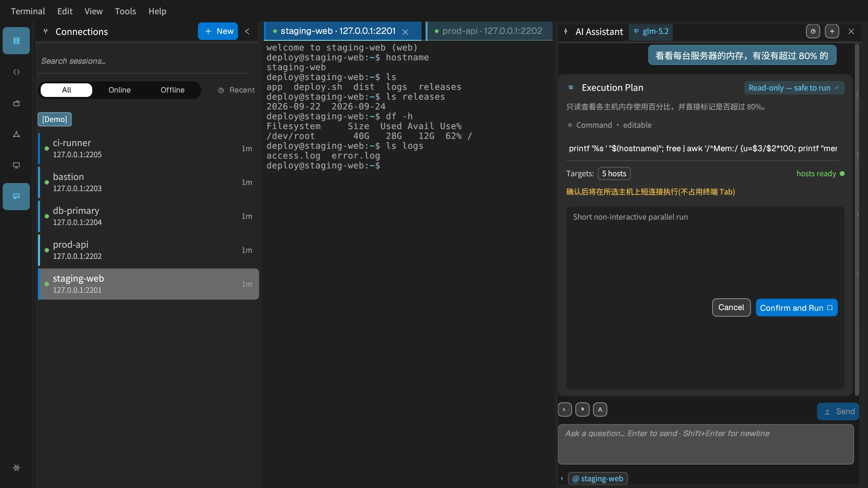Open the Terminal menu
Viewport: 868px width, 488px height.
coord(28,11)
